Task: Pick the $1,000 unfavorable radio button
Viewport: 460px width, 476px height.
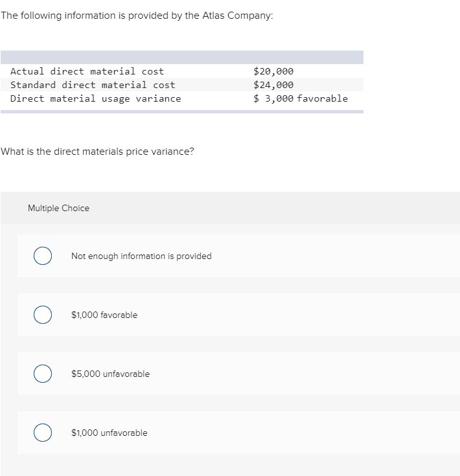Action: coord(43,433)
